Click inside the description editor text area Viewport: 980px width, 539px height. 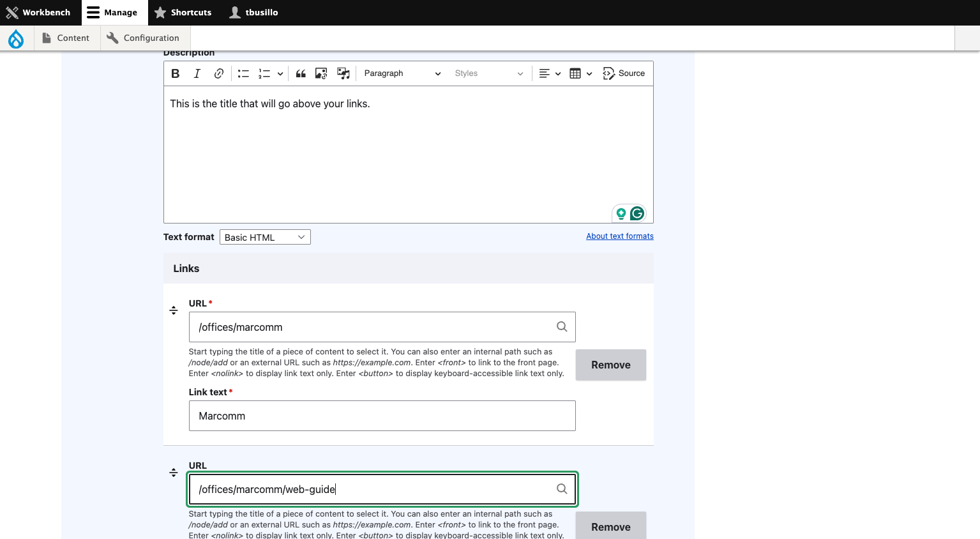[409, 155]
